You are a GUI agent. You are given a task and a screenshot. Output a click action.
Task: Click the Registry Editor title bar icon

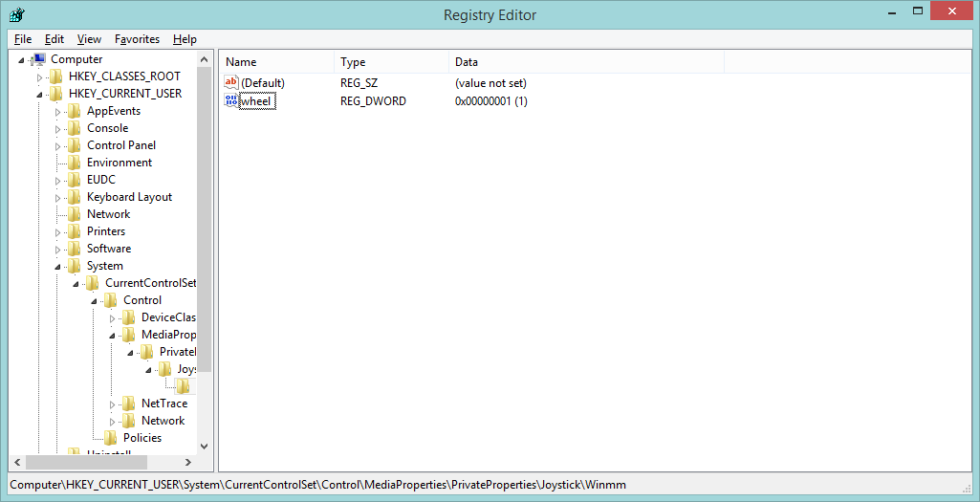[x=17, y=13]
